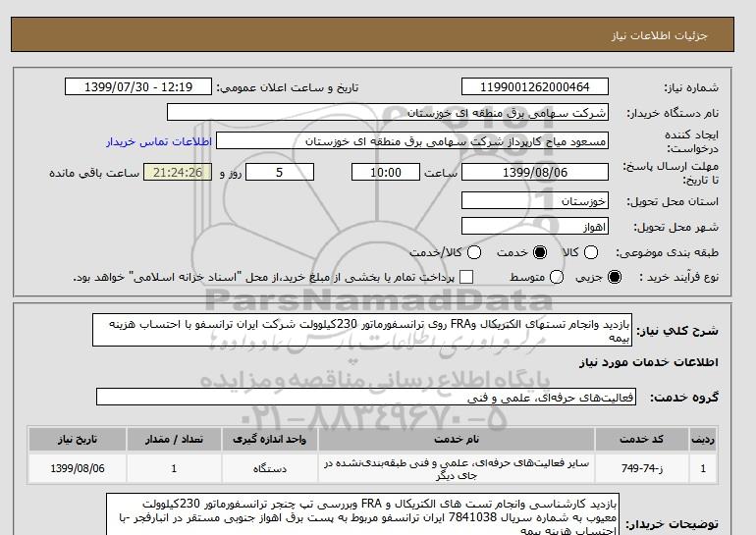Click the جزئیات اطلاعات نیاز header title
This screenshot has height=535, width=756.
pyautogui.click(x=659, y=35)
